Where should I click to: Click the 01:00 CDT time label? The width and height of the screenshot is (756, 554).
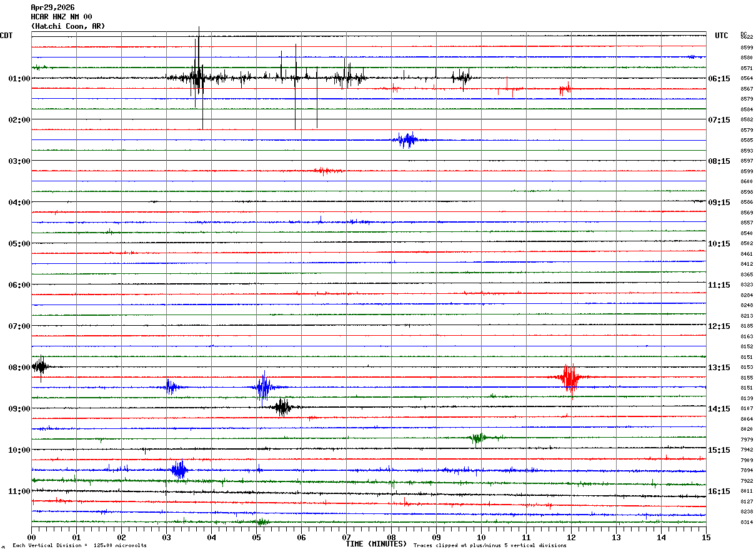pos(19,79)
